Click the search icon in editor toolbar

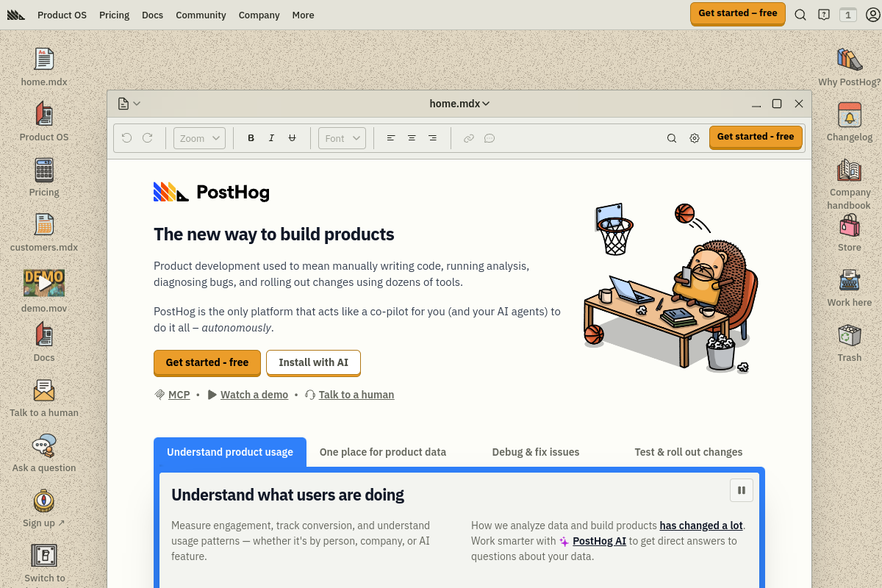[672, 138]
